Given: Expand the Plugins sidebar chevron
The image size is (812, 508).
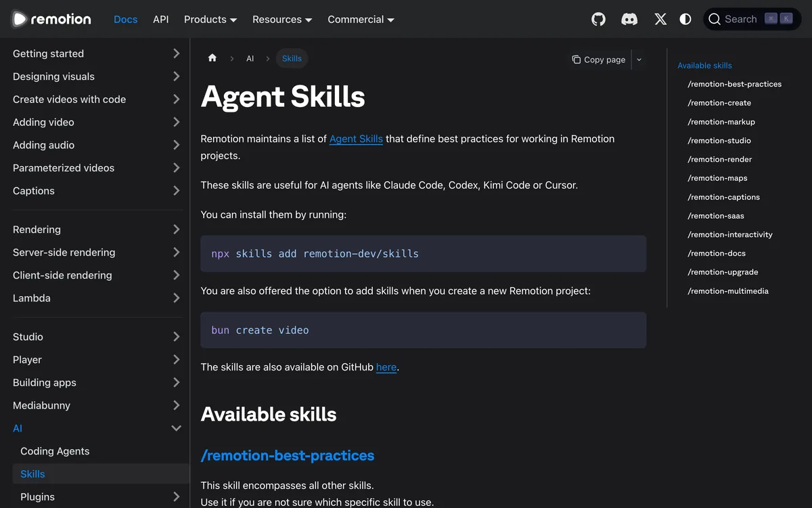Looking at the screenshot, I should (x=176, y=496).
